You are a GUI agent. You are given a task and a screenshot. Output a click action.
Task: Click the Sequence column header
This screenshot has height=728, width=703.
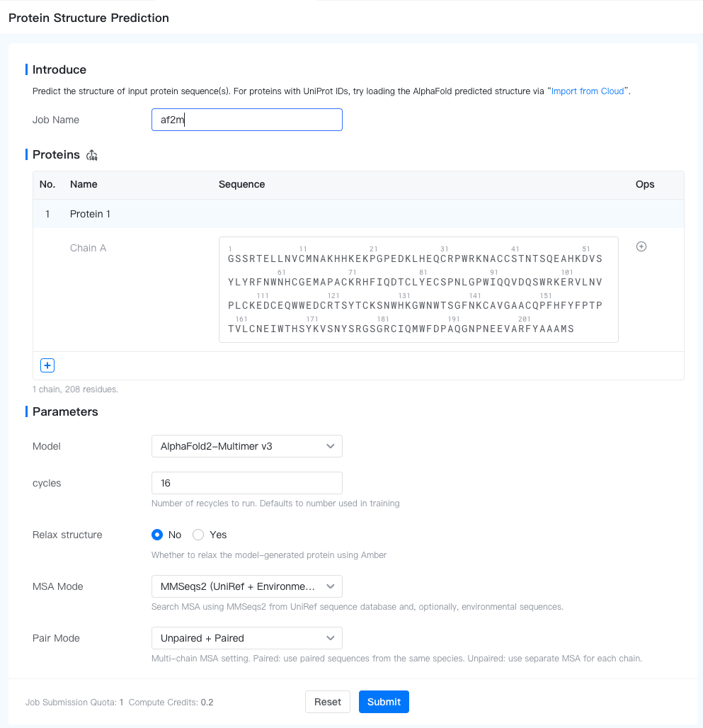pyautogui.click(x=241, y=184)
